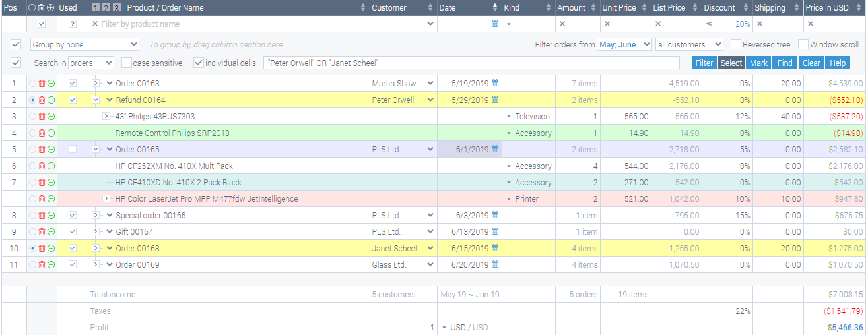Image resolution: width=868 pixels, height=335 pixels.
Task: Click green add icon on Refund 00164 row
Action: (51, 100)
